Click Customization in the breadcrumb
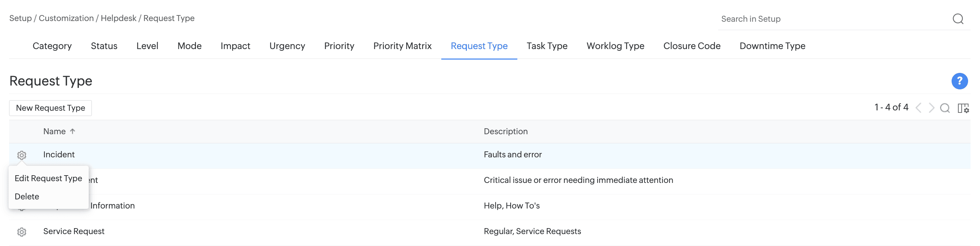This screenshot has width=980, height=246. tap(66, 18)
